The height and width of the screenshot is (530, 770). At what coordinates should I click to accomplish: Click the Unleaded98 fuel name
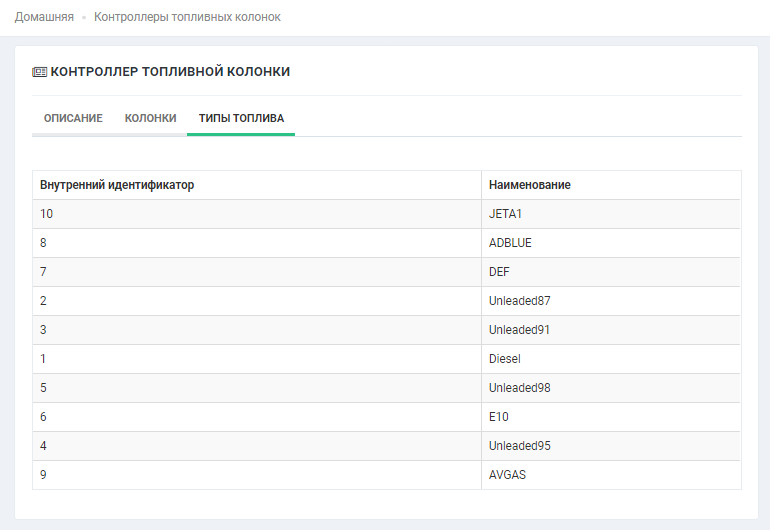coord(519,388)
